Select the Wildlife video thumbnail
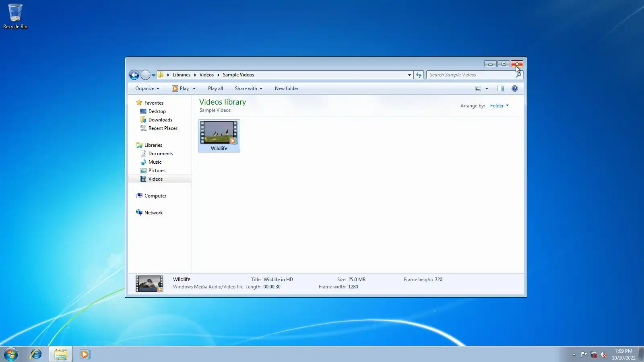Viewport: 644px width, 362px height. click(219, 136)
